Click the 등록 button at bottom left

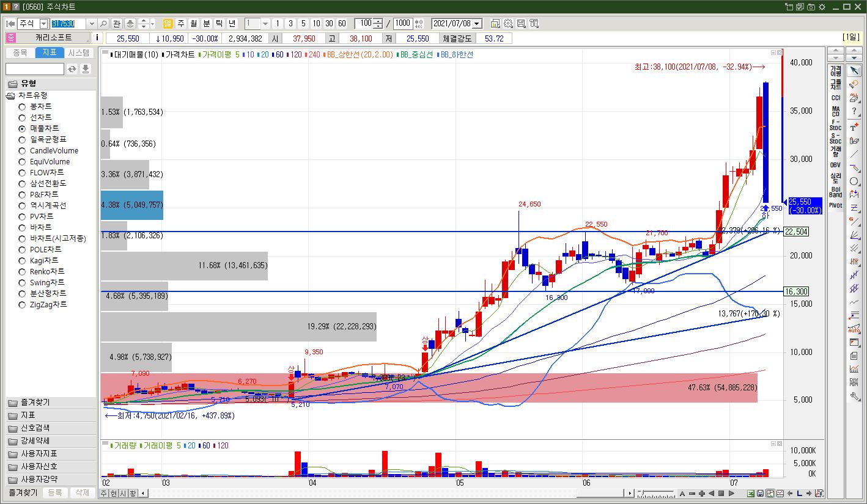pyautogui.click(x=55, y=492)
